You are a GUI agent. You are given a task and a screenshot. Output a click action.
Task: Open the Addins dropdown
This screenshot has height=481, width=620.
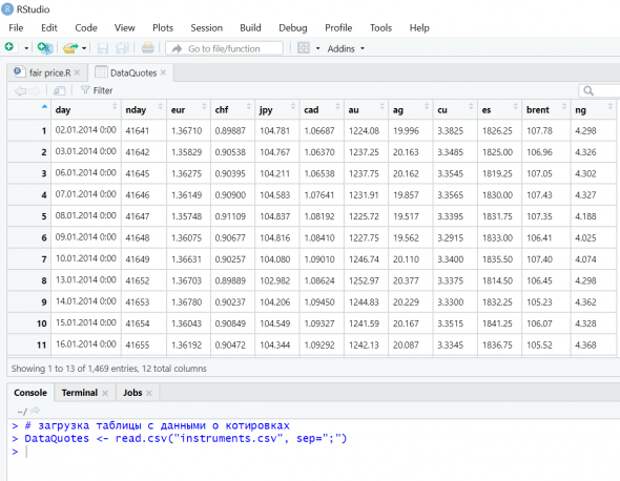click(x=346, y=49)
